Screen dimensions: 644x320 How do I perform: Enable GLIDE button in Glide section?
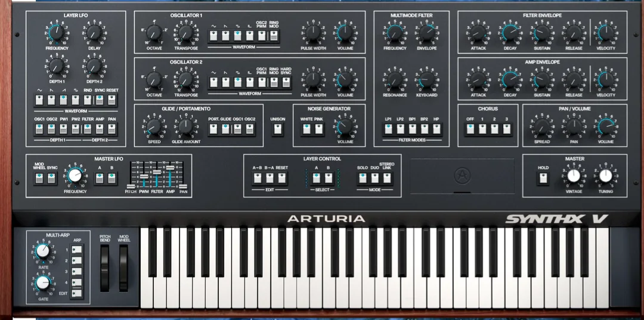[x=226, y=129]
